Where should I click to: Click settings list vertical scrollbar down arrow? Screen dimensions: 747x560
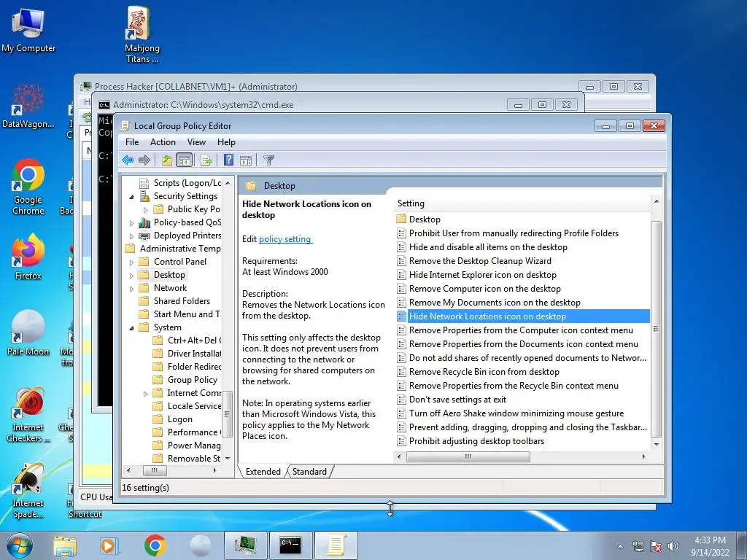(657, 444)
